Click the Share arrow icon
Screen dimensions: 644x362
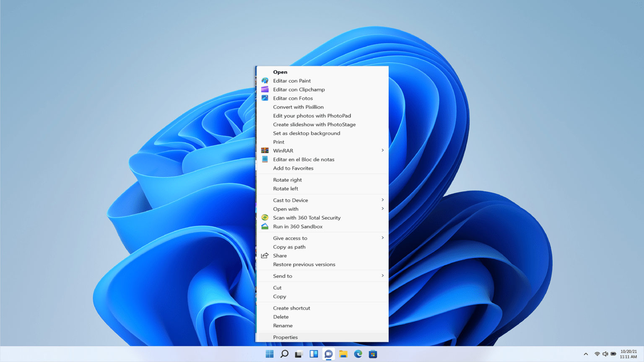pos(265,256)
